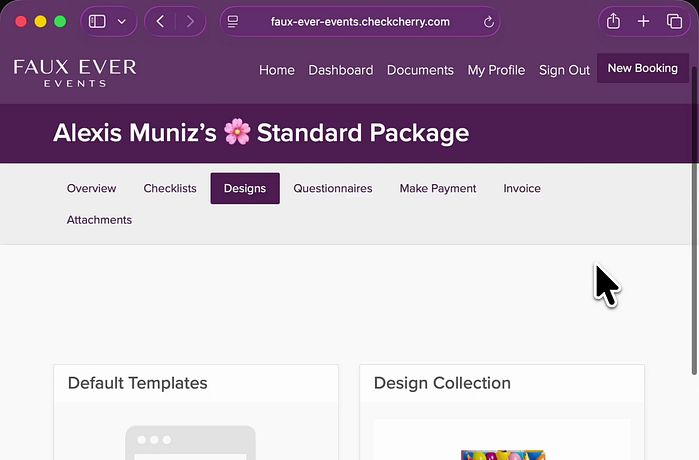Viewport: 699px width, 460px height.
Task: Show the tab overview icon
Action: click(673, 21)
